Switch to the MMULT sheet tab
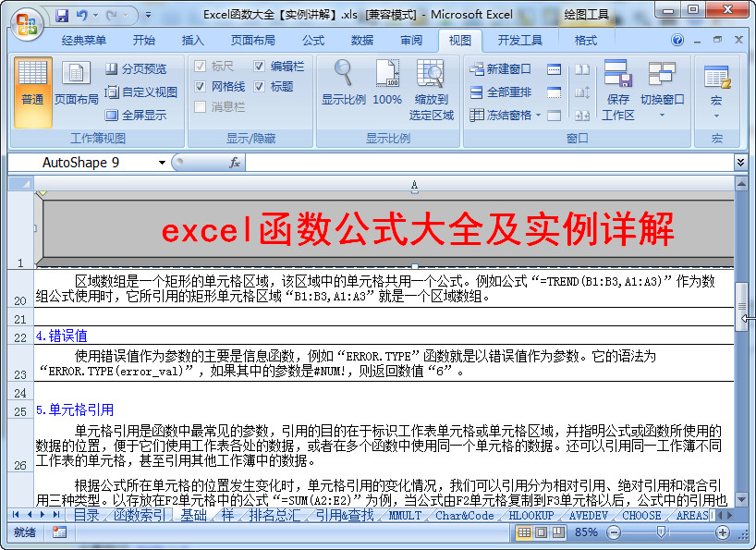 [x=405, y=515]
